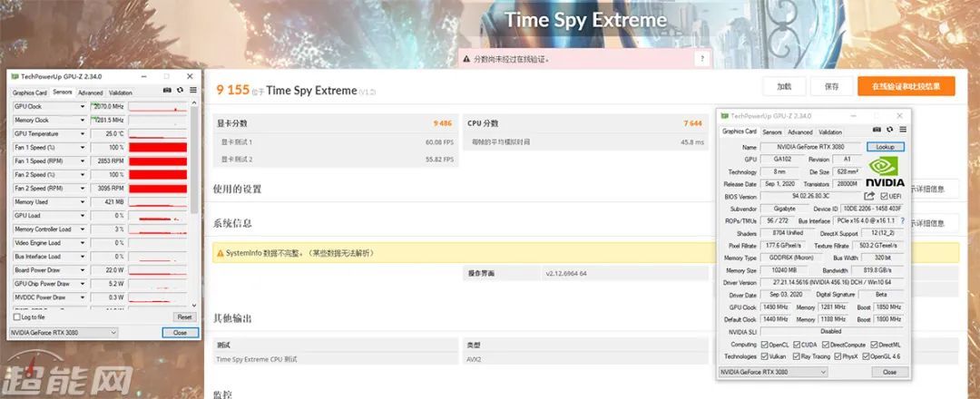Click the Fan 1 Speed (%) red graph
980x399 pixels.
[x=158, y=148]
